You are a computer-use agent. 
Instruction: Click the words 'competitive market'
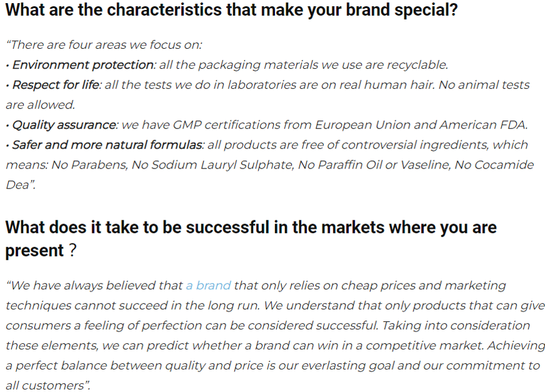click(x=423, y=346)
